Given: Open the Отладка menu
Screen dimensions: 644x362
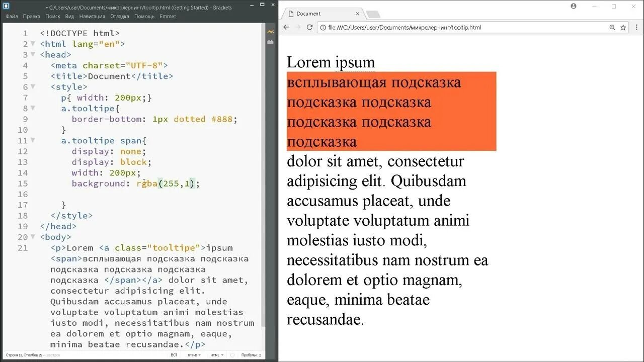Looking at the screenshot, I should coord(120,16).
